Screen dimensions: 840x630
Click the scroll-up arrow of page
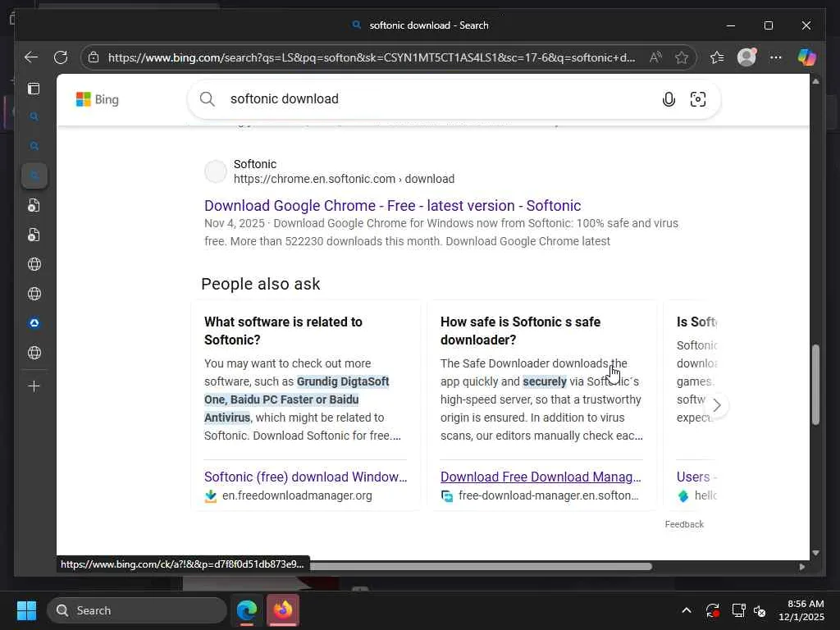point(815,81)
